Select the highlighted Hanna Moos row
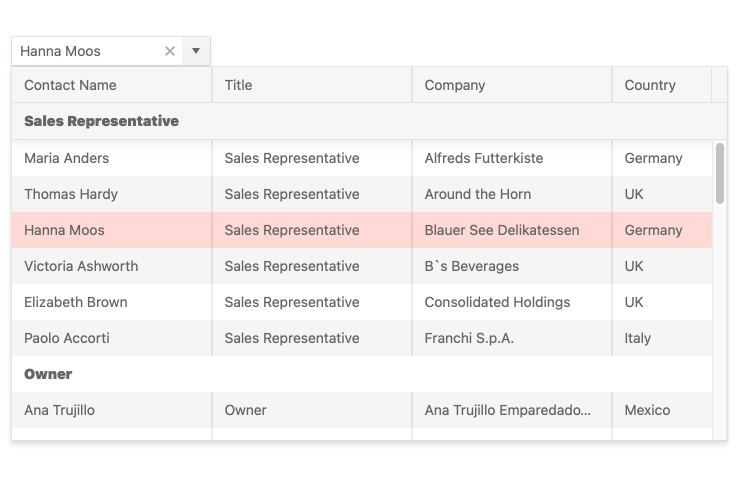The width and height of the screenshot is (739, 502). pyautogui.click(x=65, y=230)
